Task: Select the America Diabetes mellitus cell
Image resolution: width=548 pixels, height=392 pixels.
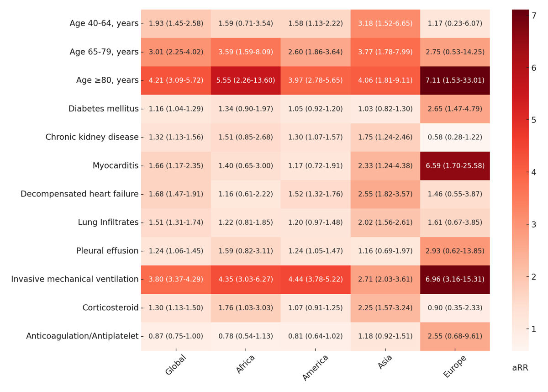Action: [316, 109]
